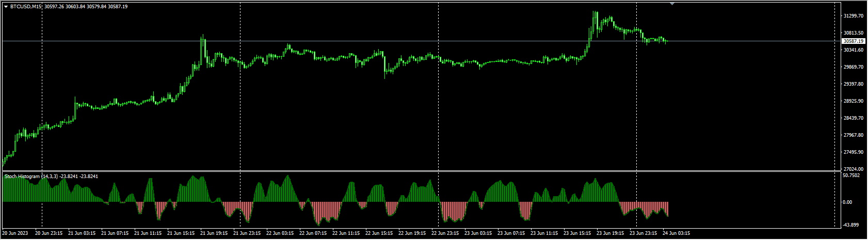Click the OHLC values in chart header
The width and height of the screenshot is (868, 240).
[87, 7]
